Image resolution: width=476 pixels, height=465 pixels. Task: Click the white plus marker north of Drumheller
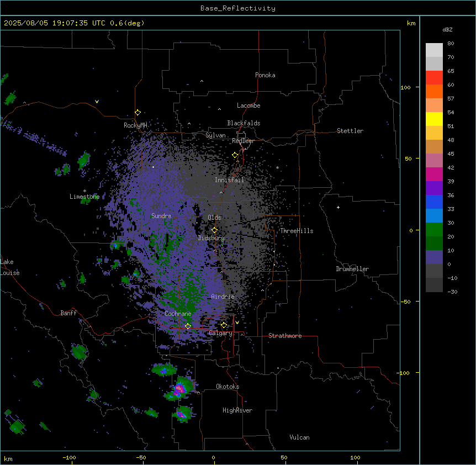pyautogui.click(x=338, y=207)
